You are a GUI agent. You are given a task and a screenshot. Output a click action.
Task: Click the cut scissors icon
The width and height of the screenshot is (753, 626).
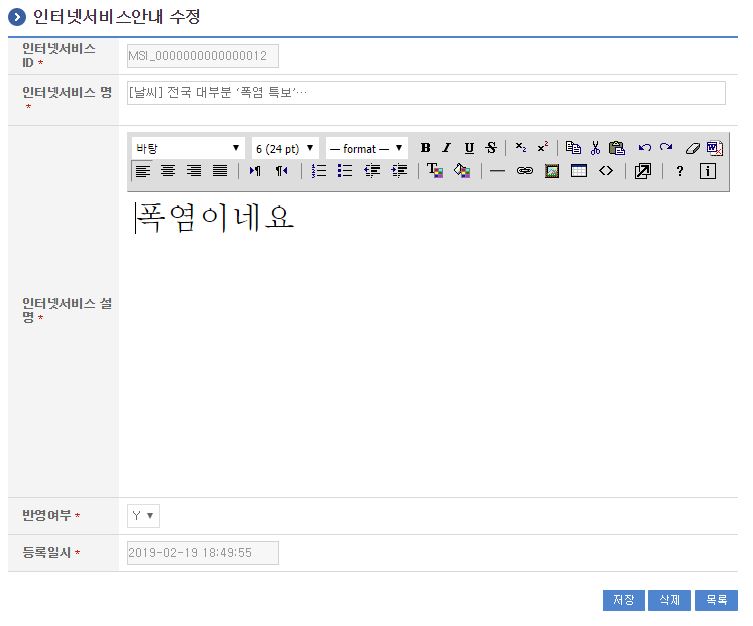pos(595,148)
